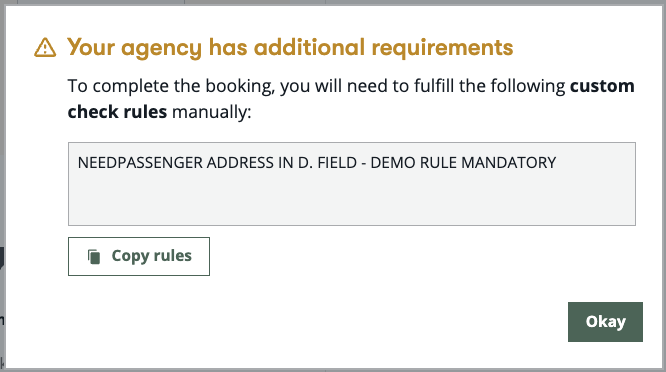
Task: Click the word 'requirements' in the title
Action: (442, 47)
